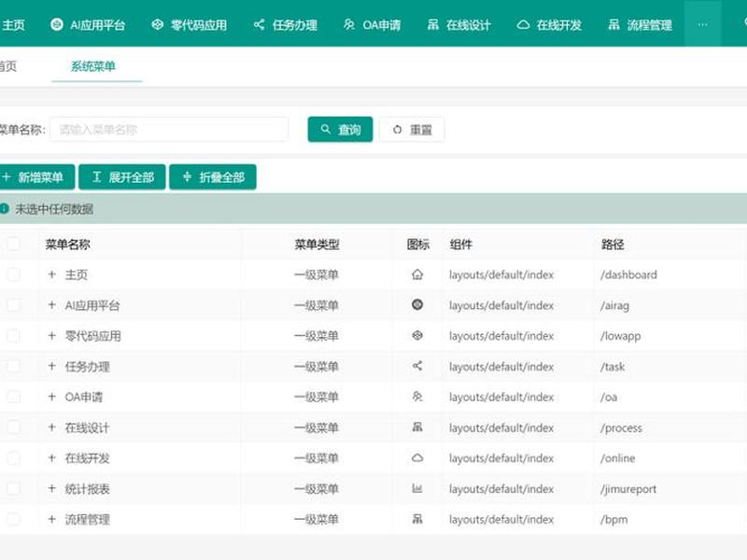Click the 新增菜单 button

(x=36, y=177)
